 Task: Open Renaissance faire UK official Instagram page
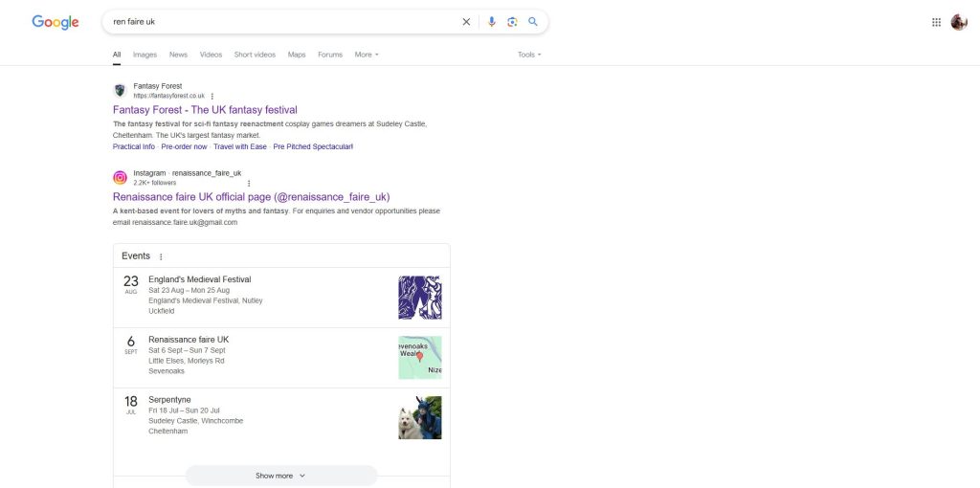(251, 197)
